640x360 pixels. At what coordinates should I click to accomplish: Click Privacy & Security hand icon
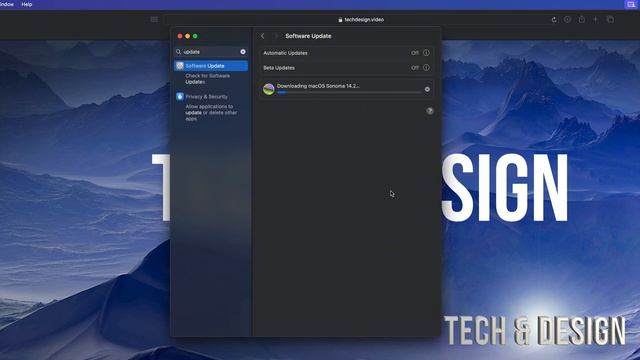click(x=180, y=97)
